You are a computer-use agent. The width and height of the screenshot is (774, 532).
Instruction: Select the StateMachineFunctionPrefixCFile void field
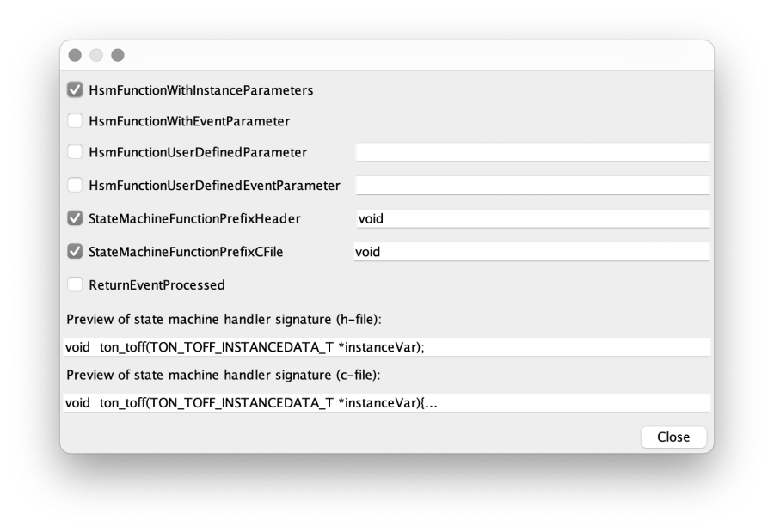pos(531,252)
